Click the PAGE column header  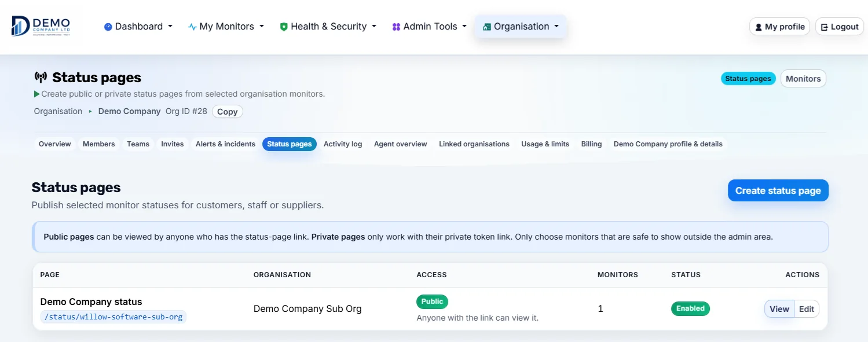(50, 275)
